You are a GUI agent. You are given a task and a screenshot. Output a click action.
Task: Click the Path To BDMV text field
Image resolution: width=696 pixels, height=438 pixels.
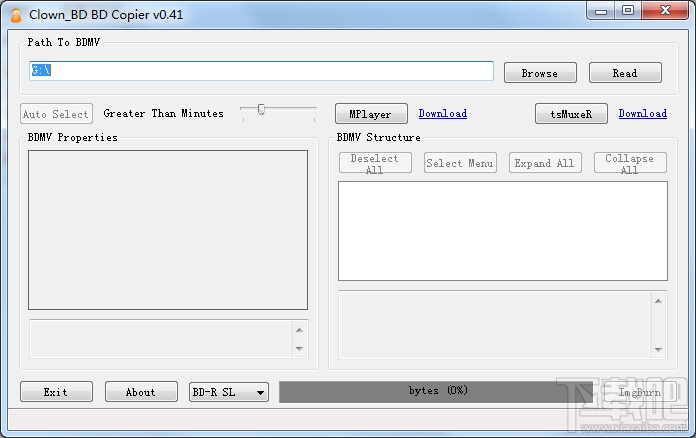pos(261,71)
